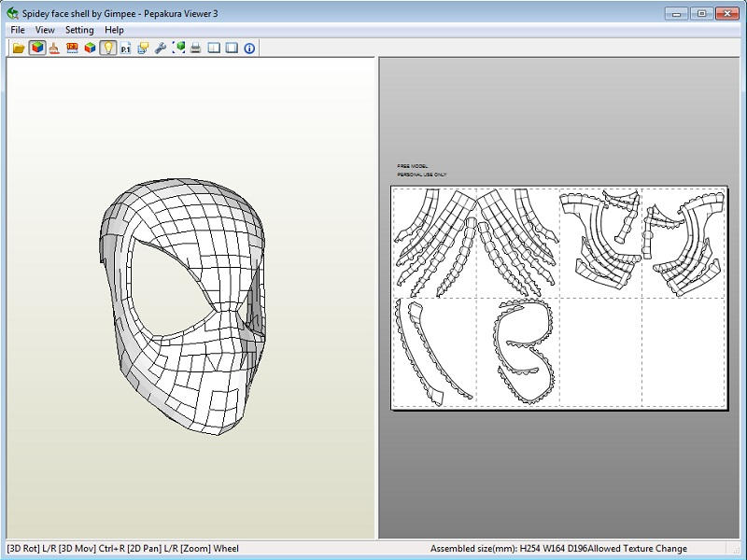
Task: Toggle the light bulb lighting button
Action: coord(108,48)
